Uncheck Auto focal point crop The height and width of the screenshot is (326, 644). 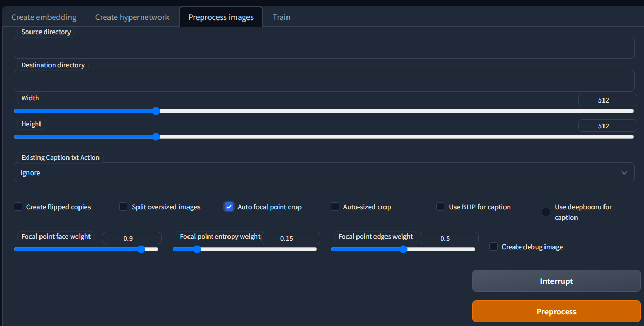pos(229,207)
